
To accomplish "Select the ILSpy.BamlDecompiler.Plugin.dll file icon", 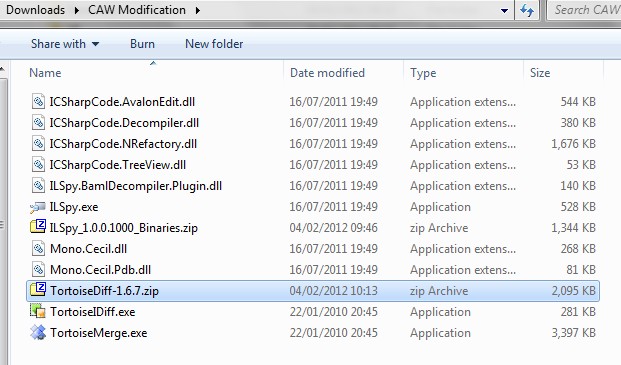I will pyautogui.click(x=38, y=185).
